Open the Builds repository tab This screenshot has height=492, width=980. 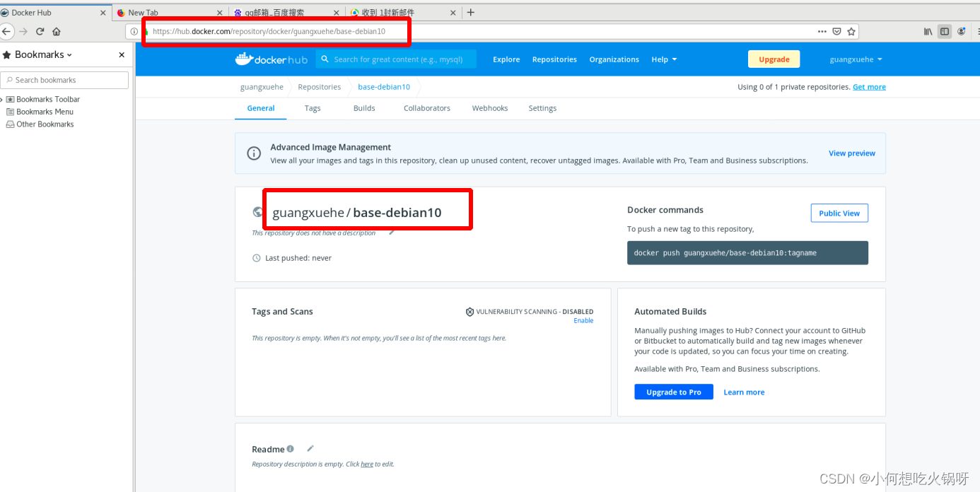[364, 108]
